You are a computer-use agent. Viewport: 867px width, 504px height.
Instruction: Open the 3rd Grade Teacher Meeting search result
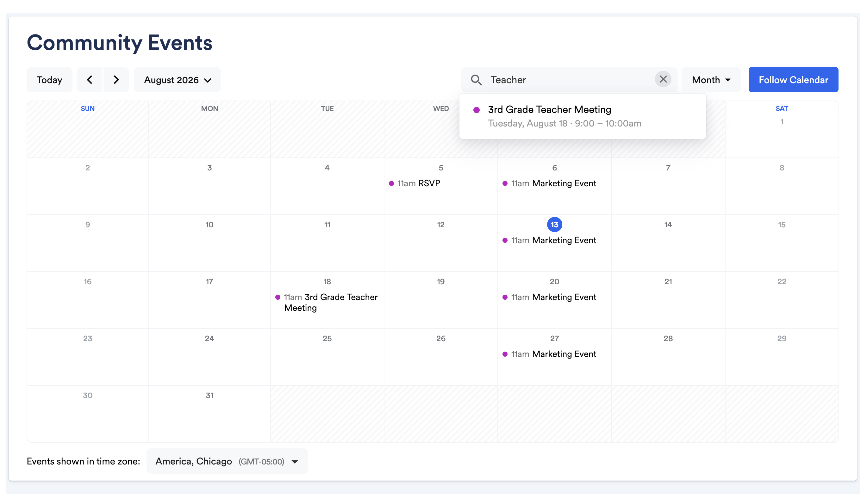[583, 116]
